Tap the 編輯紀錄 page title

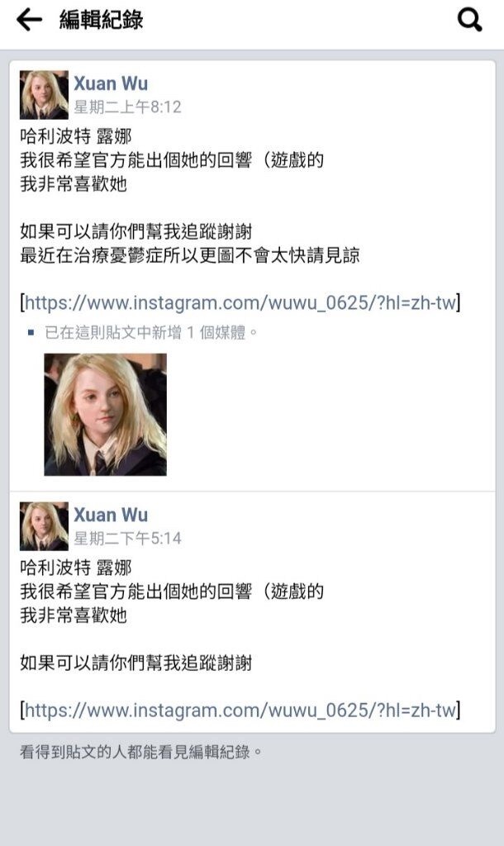(101, 20)
